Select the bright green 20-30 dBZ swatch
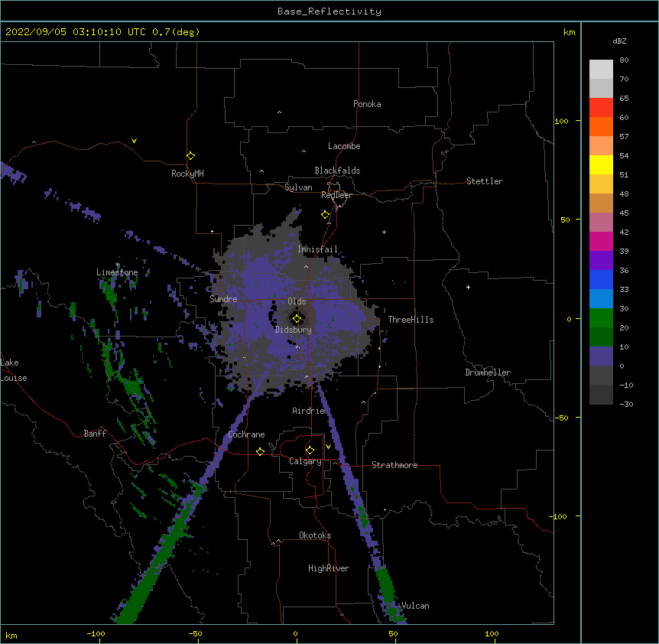 [x=601, y=318]
